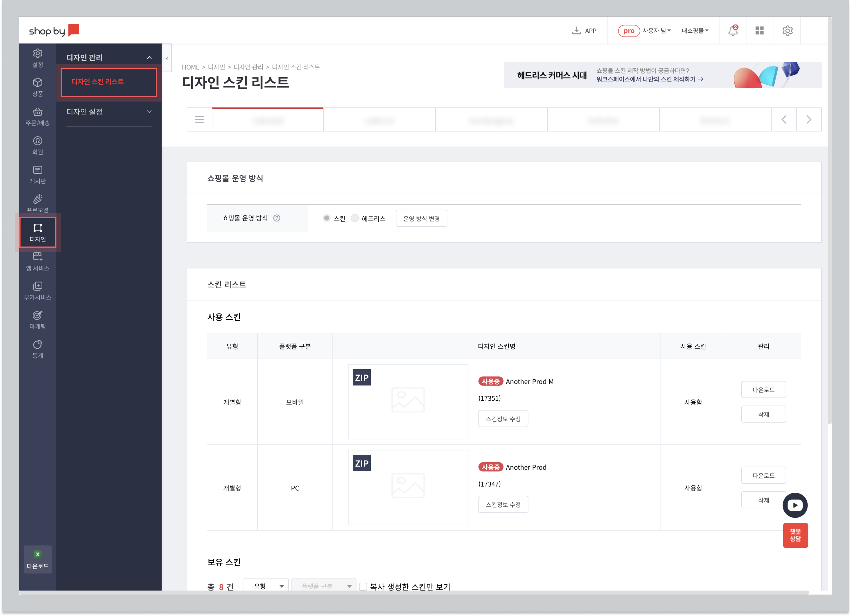Expand the 디자인 설정 menu section
This screenshot has height=616, width=851.
pos(149,111)
